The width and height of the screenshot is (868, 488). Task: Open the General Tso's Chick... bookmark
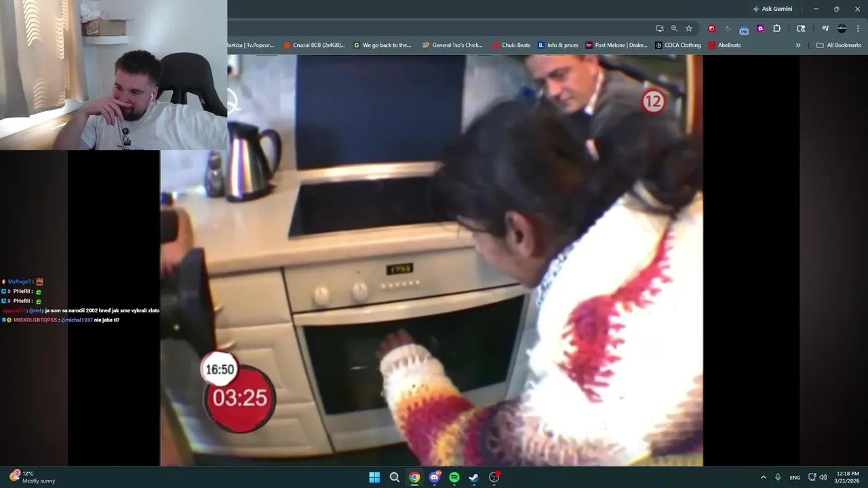(x=452, y=45)
